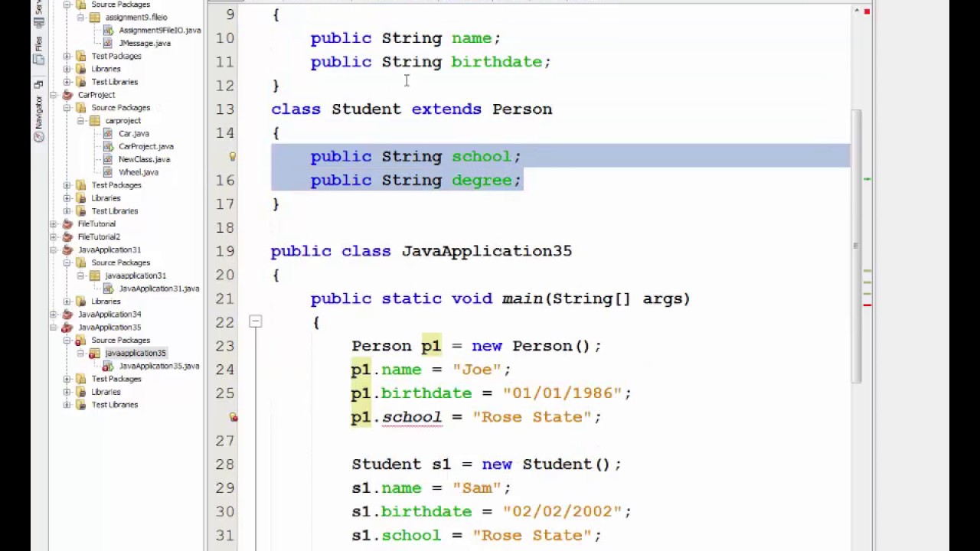Image resolution: width=980 pixels, height=551 pixels.
Task: Select the JavaApplication35 project label
Action: click(109, 327)
